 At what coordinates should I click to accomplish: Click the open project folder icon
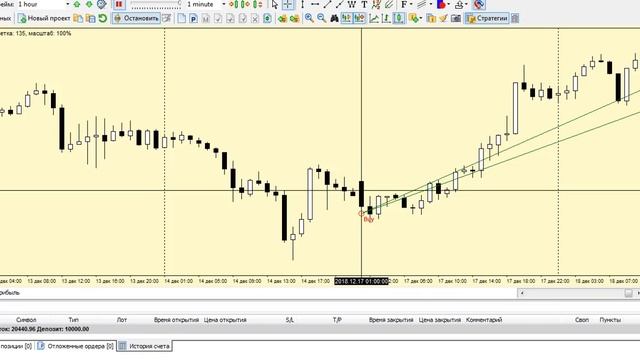point(78,18)
